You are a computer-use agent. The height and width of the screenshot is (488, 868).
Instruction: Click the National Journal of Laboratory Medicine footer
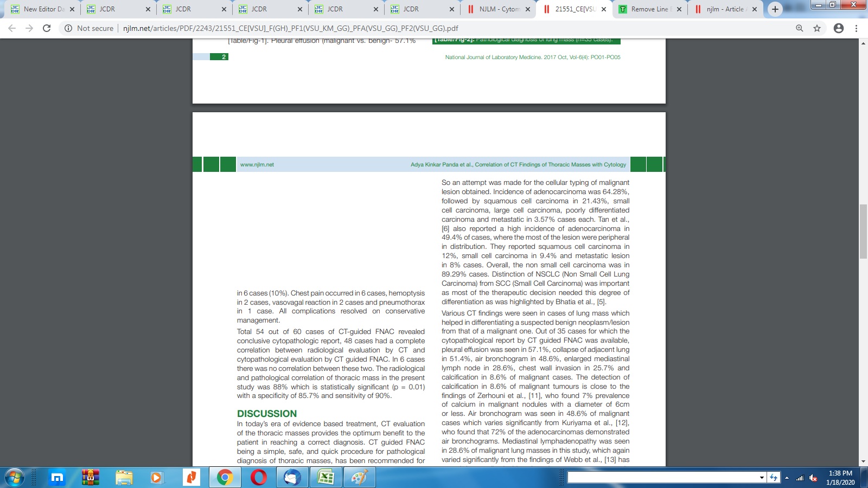click(x=533, y=57)
